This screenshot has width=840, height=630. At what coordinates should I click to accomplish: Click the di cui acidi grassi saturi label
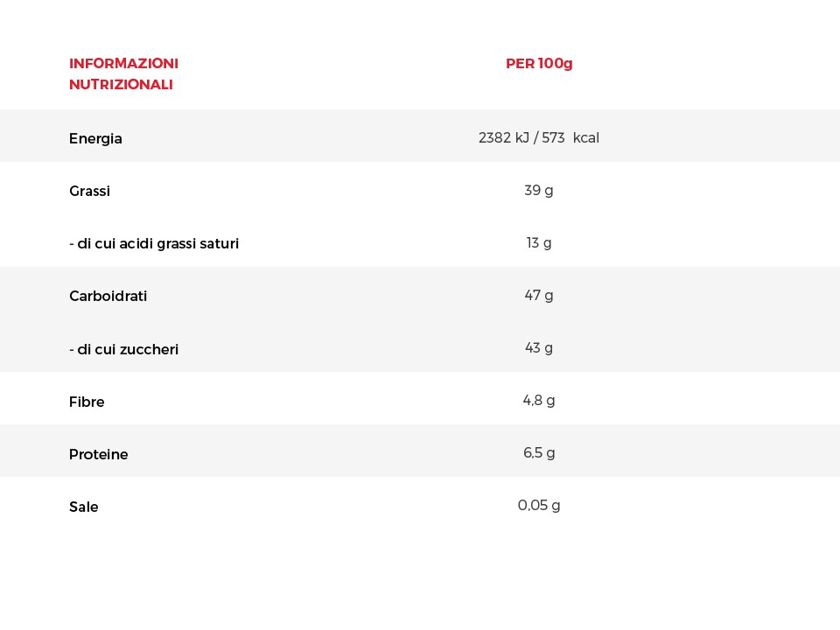click(154, 244)
